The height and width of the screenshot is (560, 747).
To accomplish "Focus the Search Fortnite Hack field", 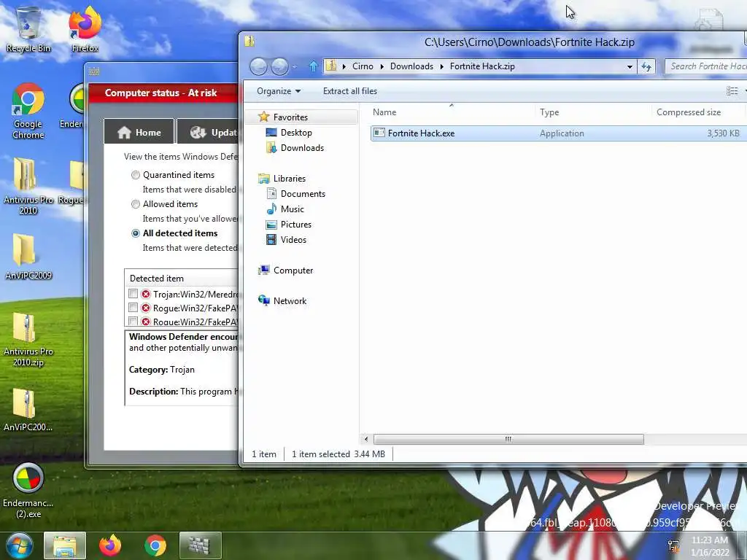I will [706, 66].
